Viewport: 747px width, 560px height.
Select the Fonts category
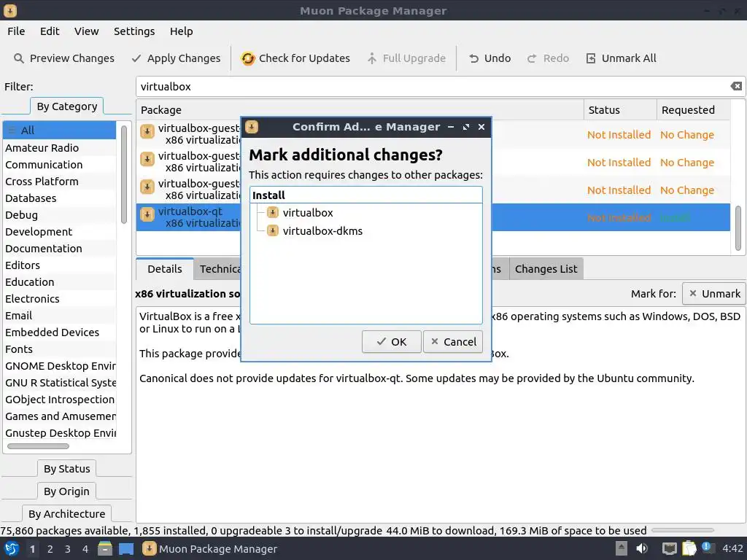point(60,349)
